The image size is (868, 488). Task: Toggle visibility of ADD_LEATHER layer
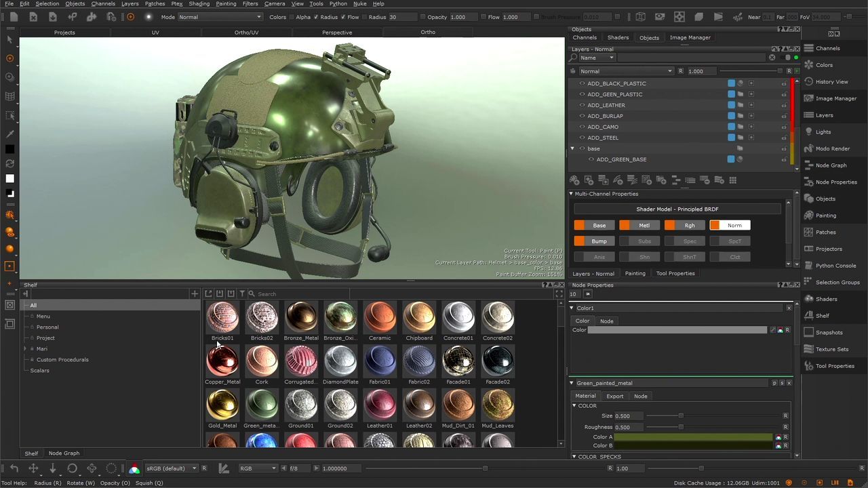coord(582,105)
